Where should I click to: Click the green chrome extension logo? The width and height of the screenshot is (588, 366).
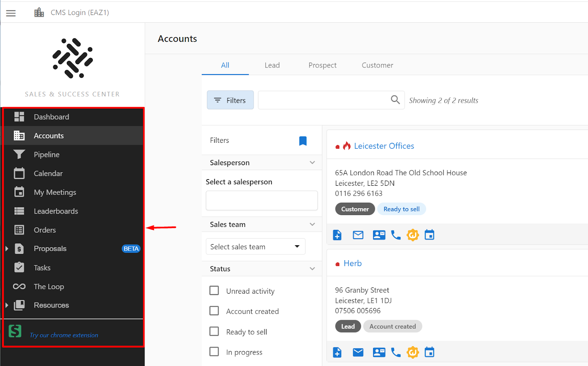point(15,331)
